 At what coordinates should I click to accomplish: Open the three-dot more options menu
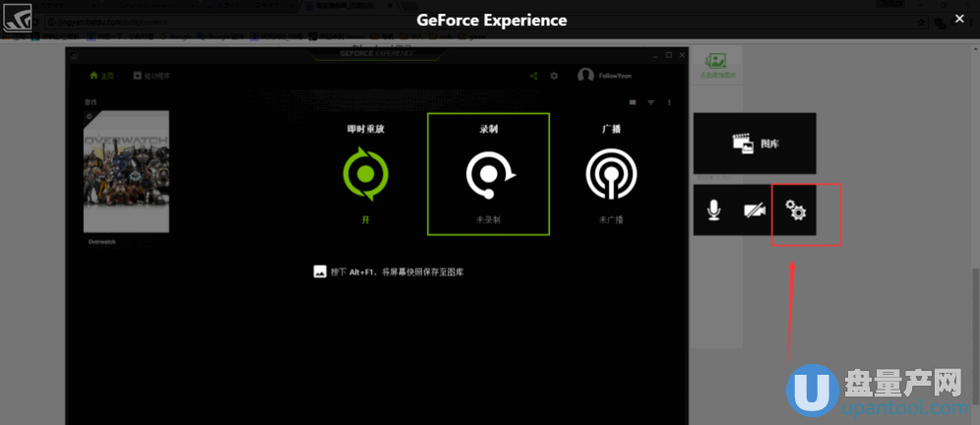pos(669,102)
